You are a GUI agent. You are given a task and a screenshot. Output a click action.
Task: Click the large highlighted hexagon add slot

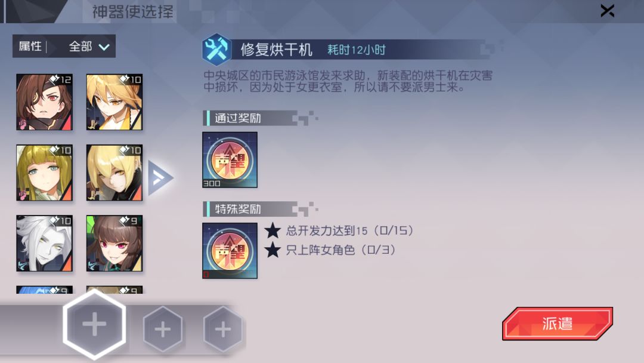[94, 324]
